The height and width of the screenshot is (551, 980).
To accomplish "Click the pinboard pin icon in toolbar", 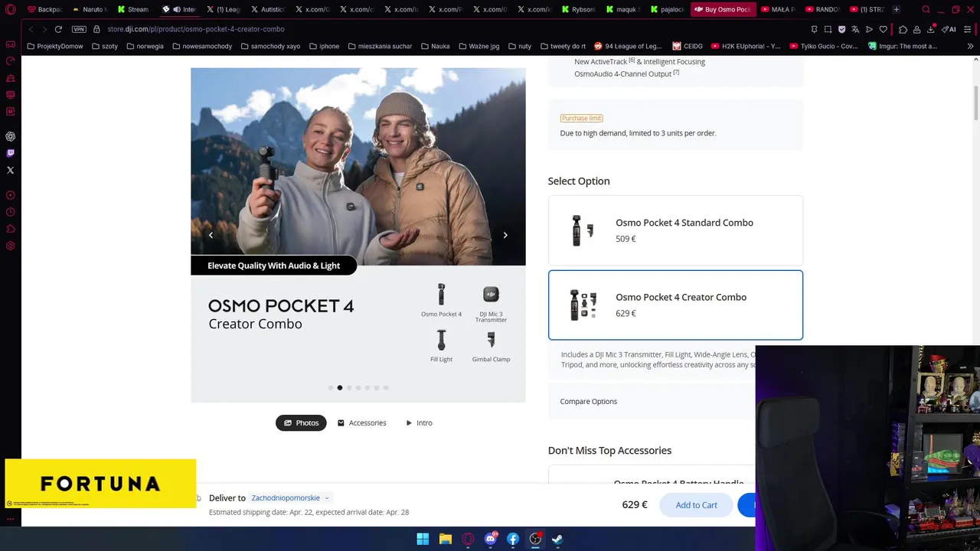I will click(x=814, y=29).
